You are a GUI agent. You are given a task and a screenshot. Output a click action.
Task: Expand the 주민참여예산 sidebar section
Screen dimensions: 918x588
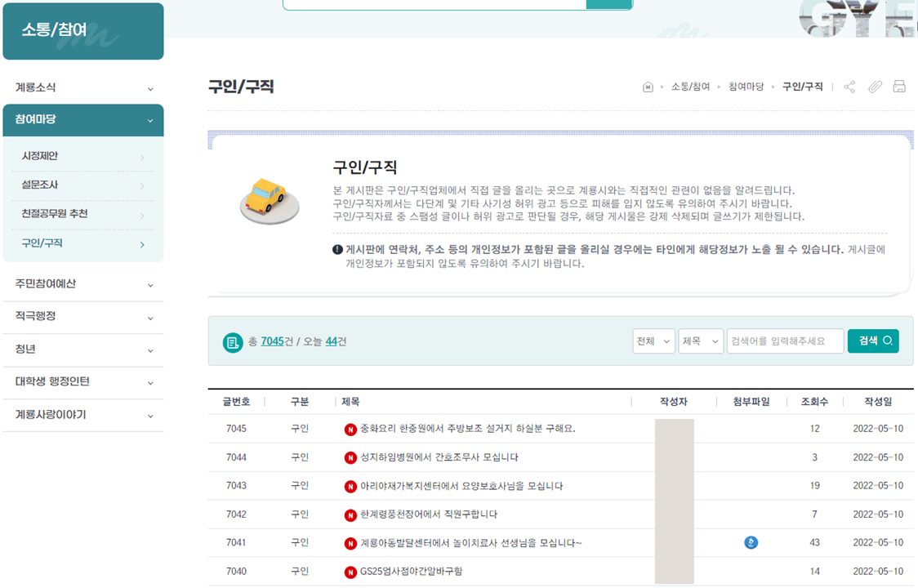(x=83, y=284)
